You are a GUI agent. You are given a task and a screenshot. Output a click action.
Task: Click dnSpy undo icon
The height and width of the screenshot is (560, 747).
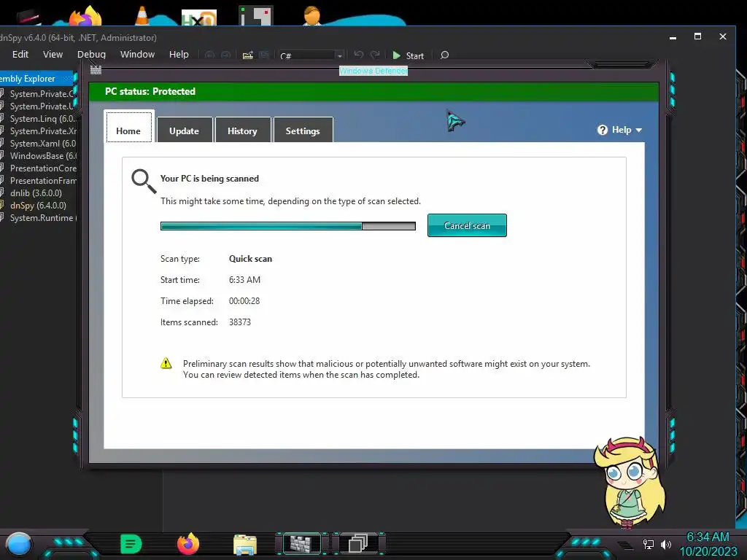pos(359,55)
